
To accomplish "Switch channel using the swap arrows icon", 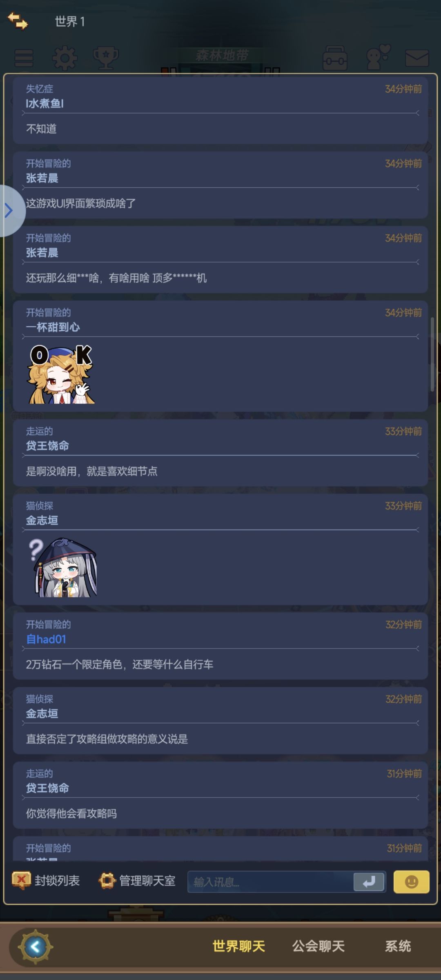I will tap(18, 21).
